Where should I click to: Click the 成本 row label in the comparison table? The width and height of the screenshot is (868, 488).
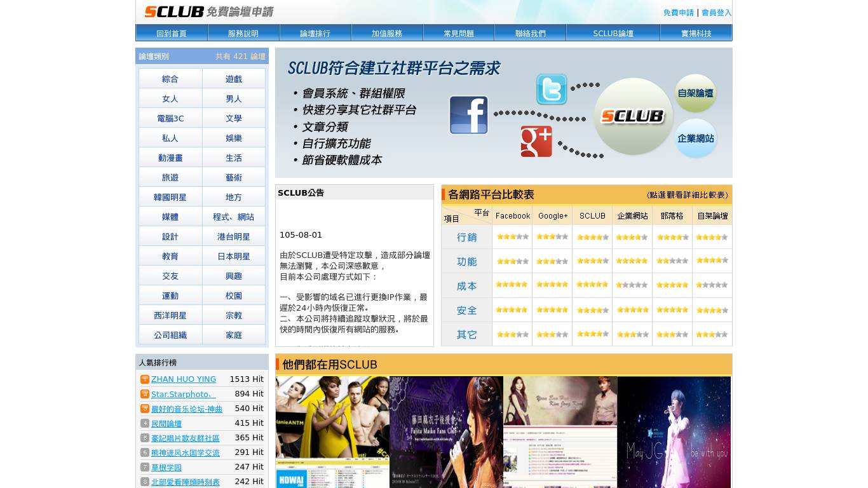[x=467, y=286]
